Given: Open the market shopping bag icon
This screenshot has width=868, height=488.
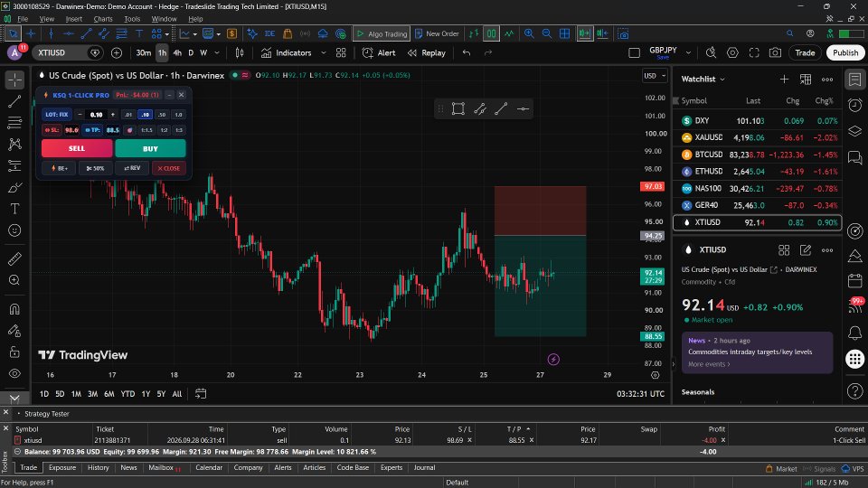Looking at the screenshot, I should [288, 33].
